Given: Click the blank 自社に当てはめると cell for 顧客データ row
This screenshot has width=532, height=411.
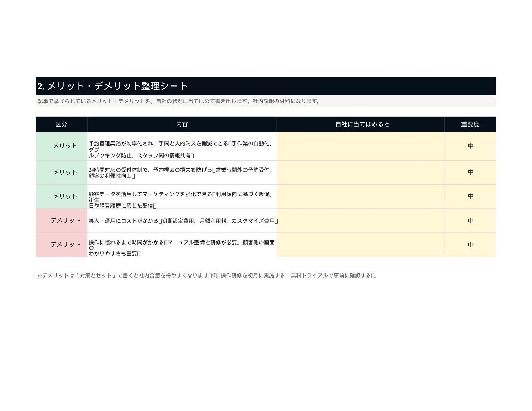Looking at the screenshot, I should point(361,196).
